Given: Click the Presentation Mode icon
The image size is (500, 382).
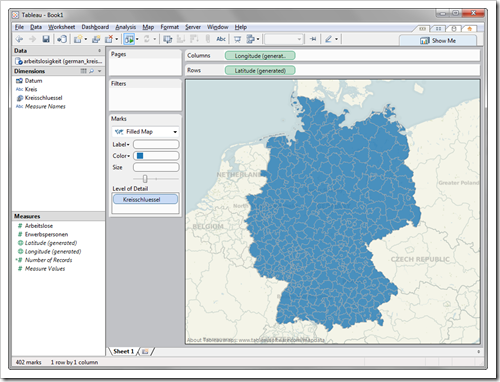Looking at the screenshot, I should (237, 39).
